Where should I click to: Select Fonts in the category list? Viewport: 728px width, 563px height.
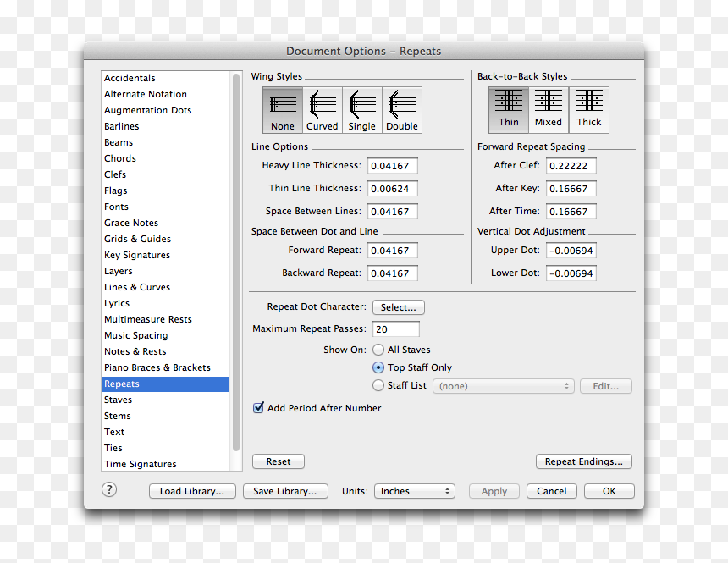[165, 207]
